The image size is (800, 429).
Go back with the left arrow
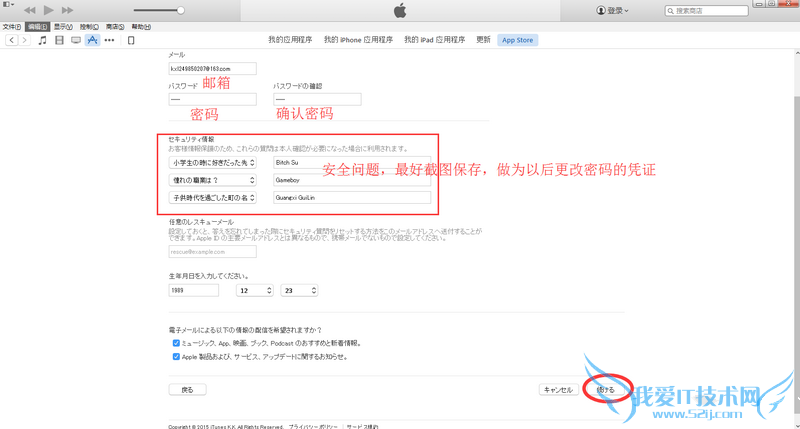point(12,40)
